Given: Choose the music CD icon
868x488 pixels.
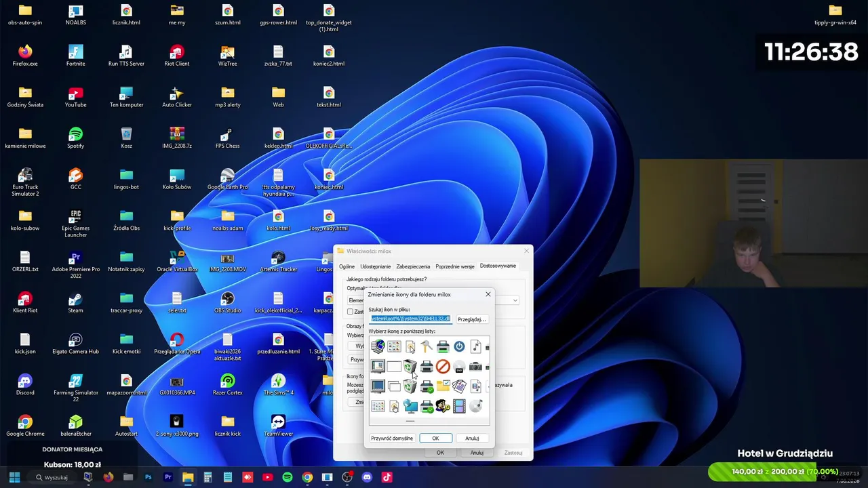Looking at the screenshot, I should pyautogui.click(x=475, y=406).
